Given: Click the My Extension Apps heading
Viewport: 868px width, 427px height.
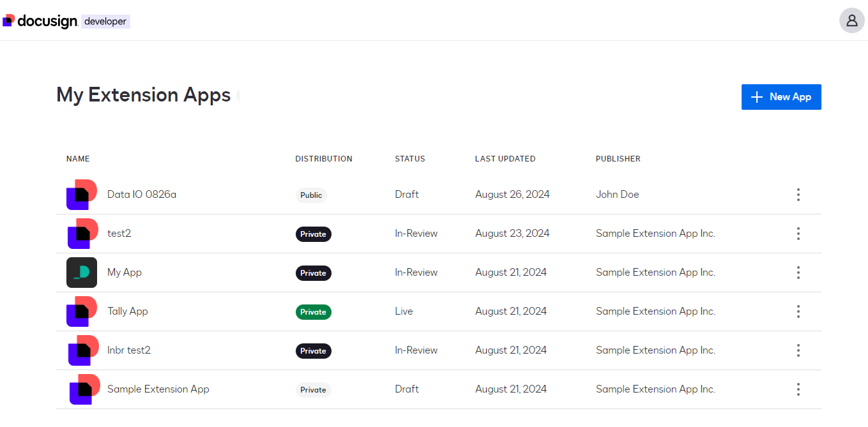Looking at the screenshot, I should pos(144,95).
